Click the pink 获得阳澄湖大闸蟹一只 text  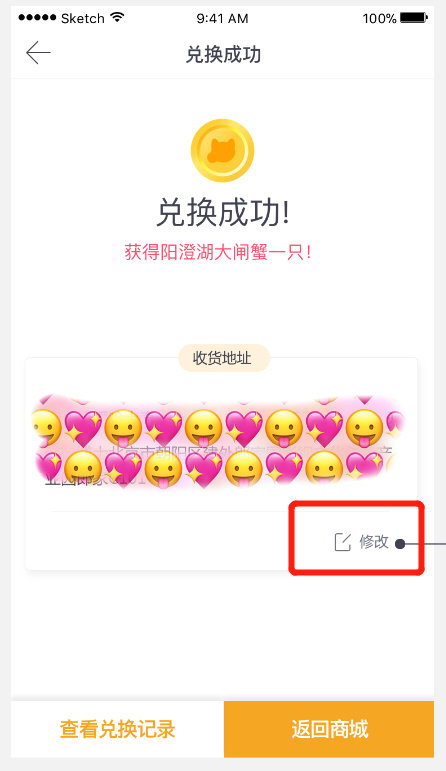click(218, 252)
